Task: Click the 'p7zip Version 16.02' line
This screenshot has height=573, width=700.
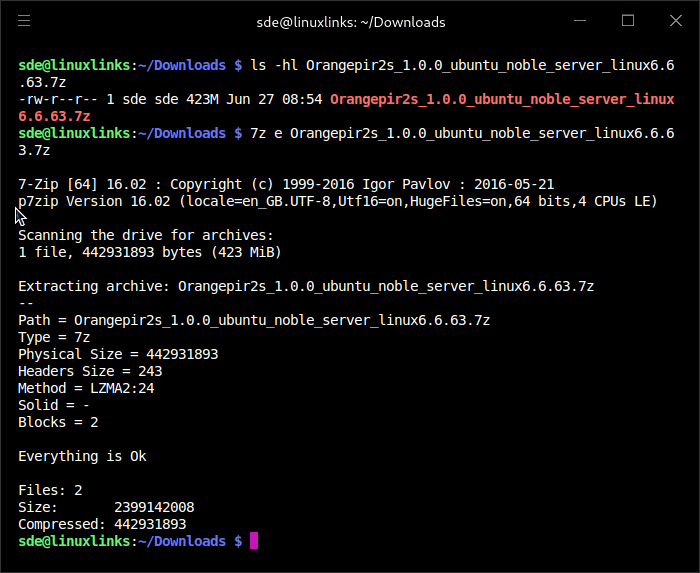Action: point(338,201)
